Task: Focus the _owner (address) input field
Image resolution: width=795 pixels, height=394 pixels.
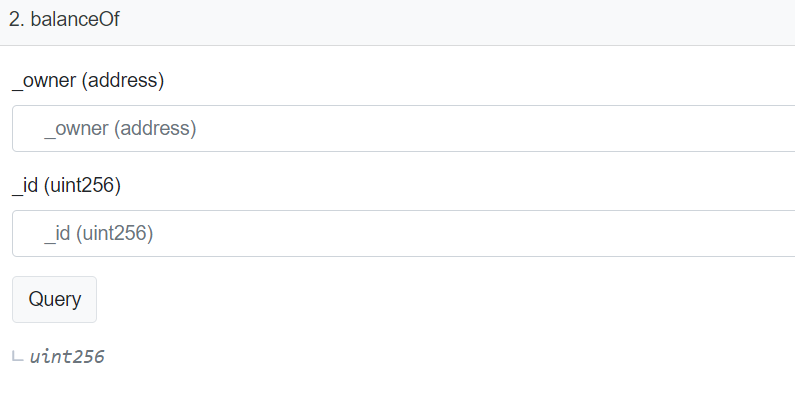Action: [404, 128]
